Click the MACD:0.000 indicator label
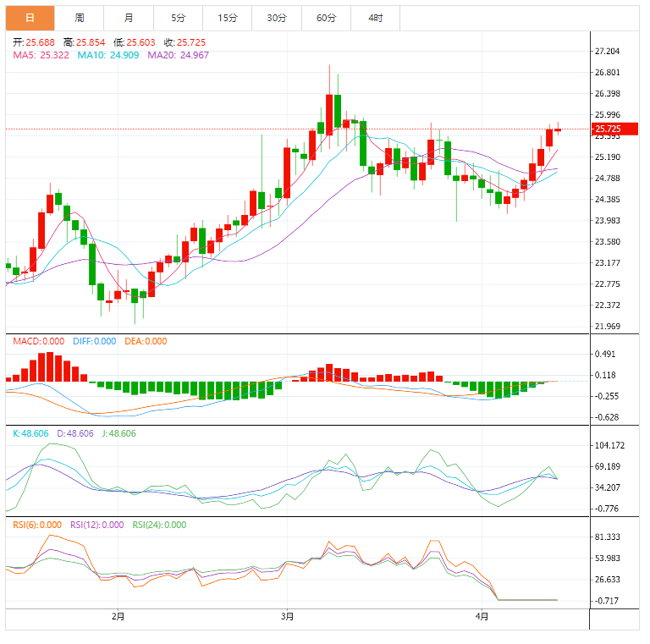650x644 pixels. coord(39,342)
